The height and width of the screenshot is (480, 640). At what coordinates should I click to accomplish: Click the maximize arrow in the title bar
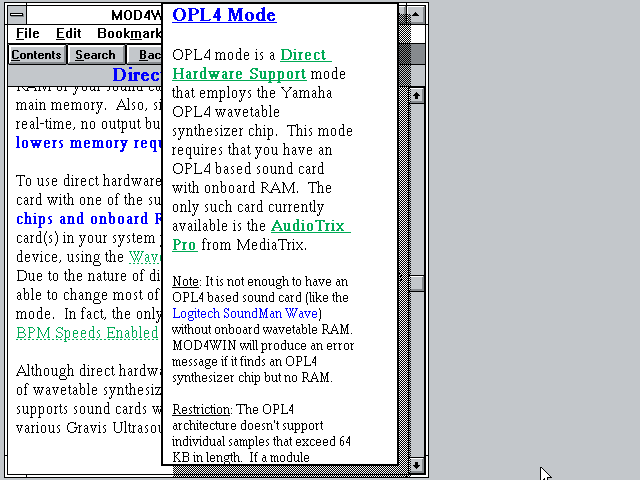coord(418,14)
